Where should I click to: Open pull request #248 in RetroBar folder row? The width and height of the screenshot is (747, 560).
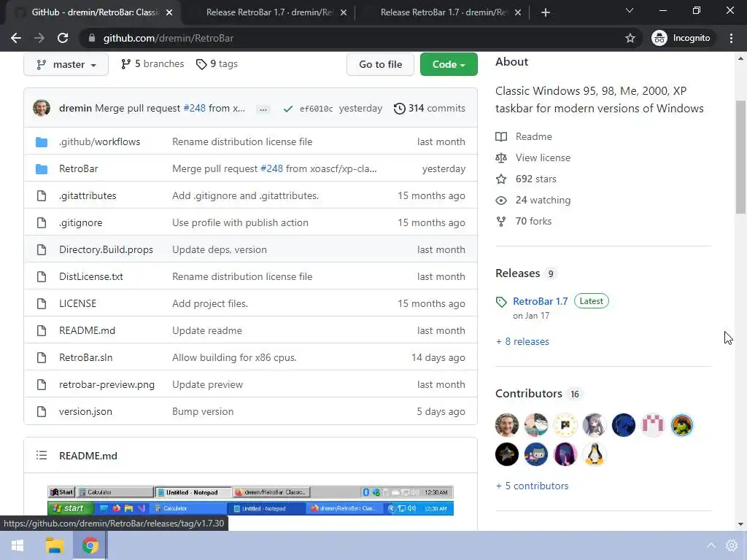coord(271,168)
